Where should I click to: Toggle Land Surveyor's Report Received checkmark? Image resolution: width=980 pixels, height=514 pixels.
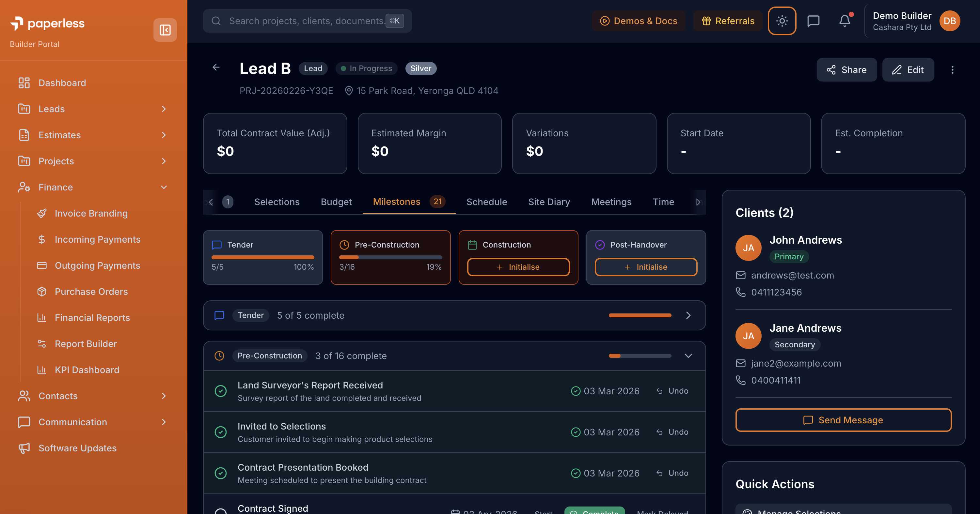pyautogui.click(x=221, y=391)
